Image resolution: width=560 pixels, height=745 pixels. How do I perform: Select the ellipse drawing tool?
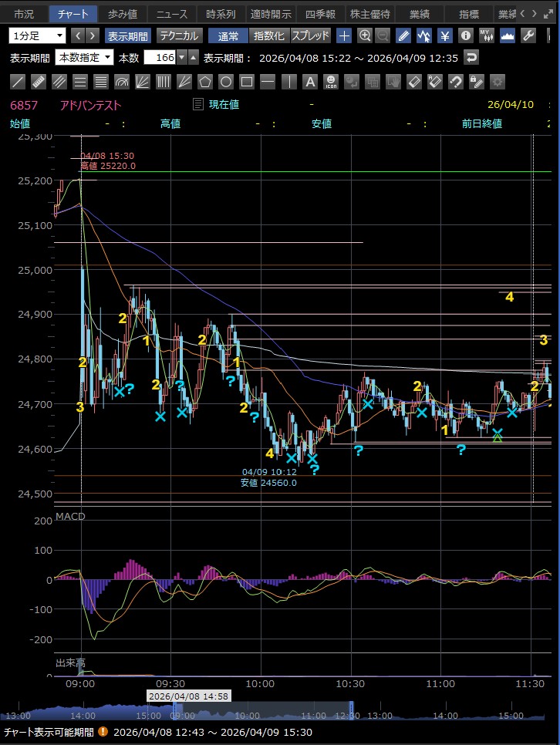coord(226,82)
